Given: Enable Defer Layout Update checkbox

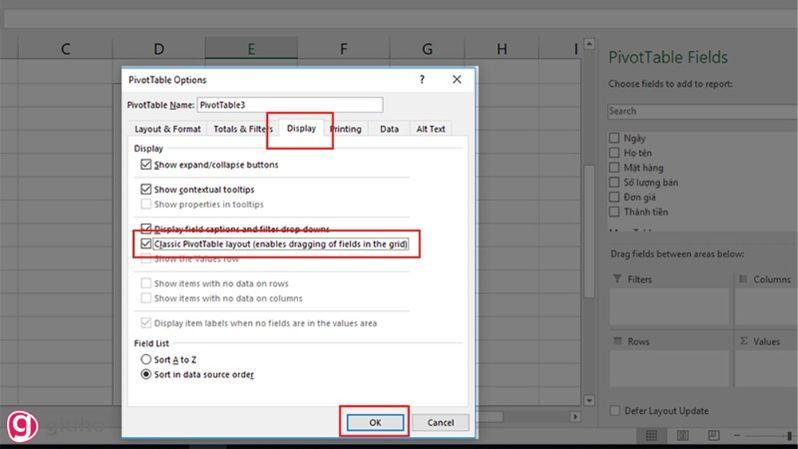Looking at the screenshot, I should [x=615, y=410].
